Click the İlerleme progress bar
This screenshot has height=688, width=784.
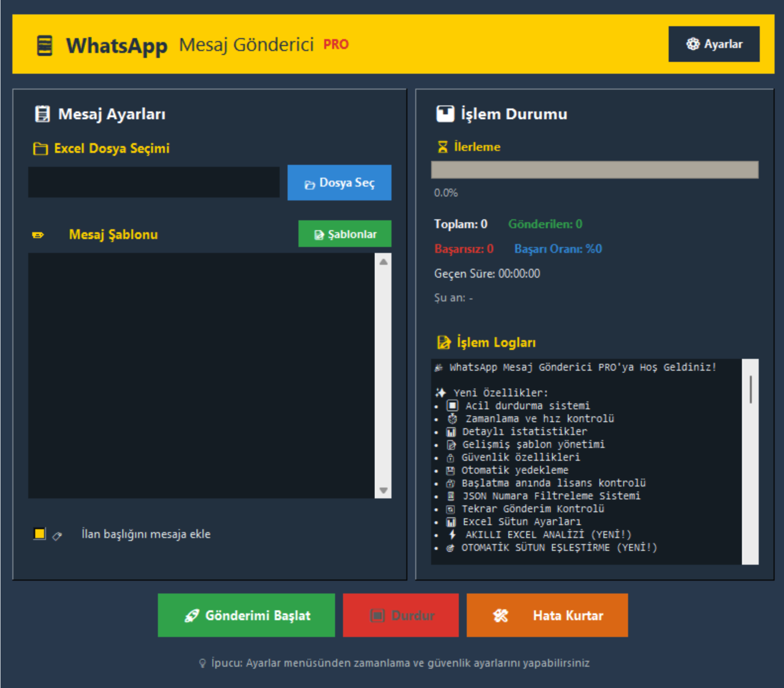[594, 170]
